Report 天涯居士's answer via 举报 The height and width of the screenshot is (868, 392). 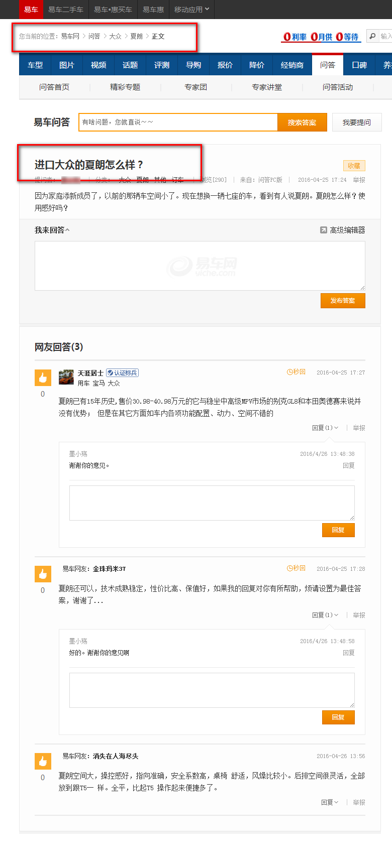359,428
